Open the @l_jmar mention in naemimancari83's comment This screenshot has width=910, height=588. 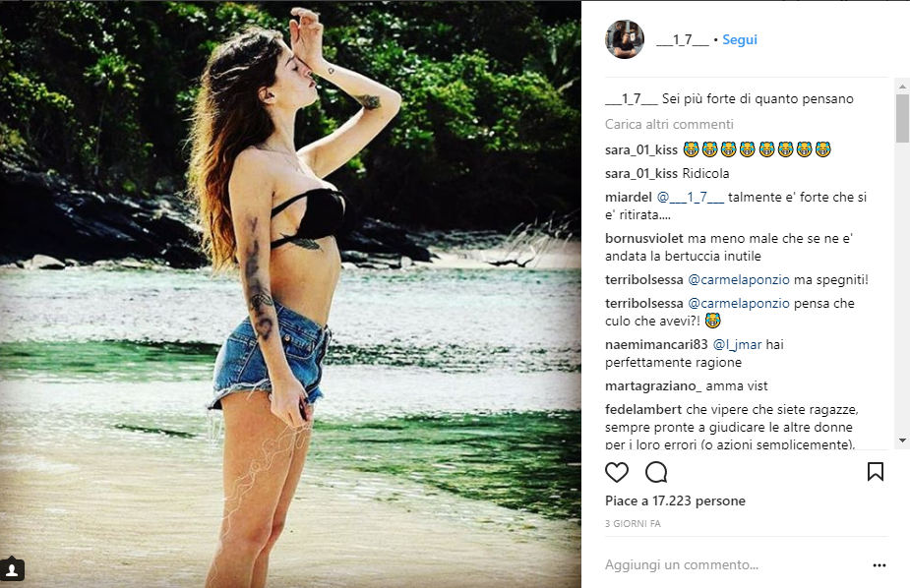click(738, 344)
